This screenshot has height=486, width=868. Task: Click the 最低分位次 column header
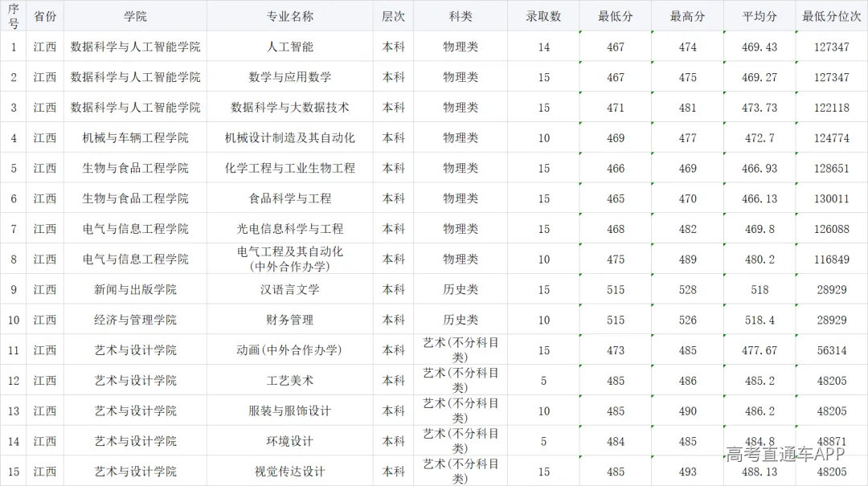tap(832, 16)
